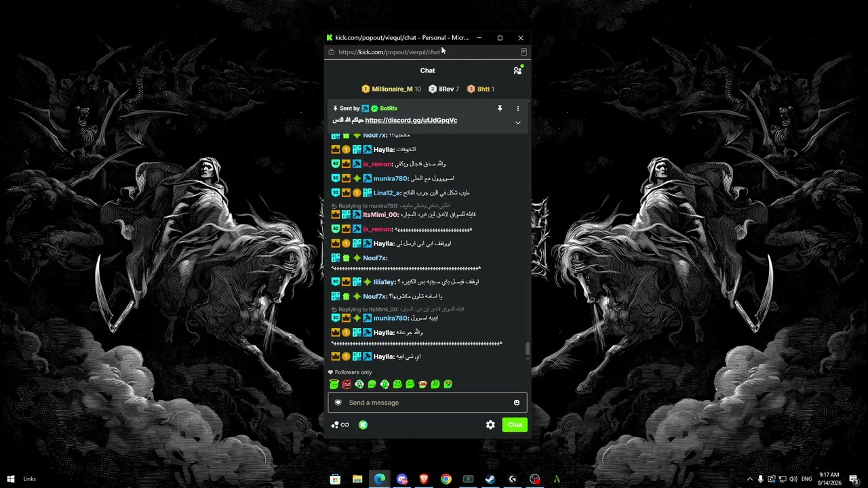Insert the clown face emote
Image resolution: width=868 pixels, height=488 pixels.
coord(359,384)
